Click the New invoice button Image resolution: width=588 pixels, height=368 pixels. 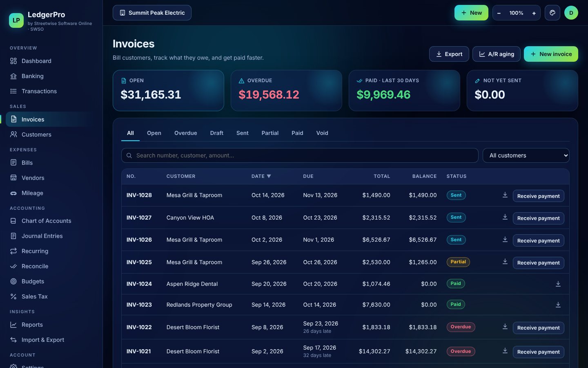(x=551, y=54)
